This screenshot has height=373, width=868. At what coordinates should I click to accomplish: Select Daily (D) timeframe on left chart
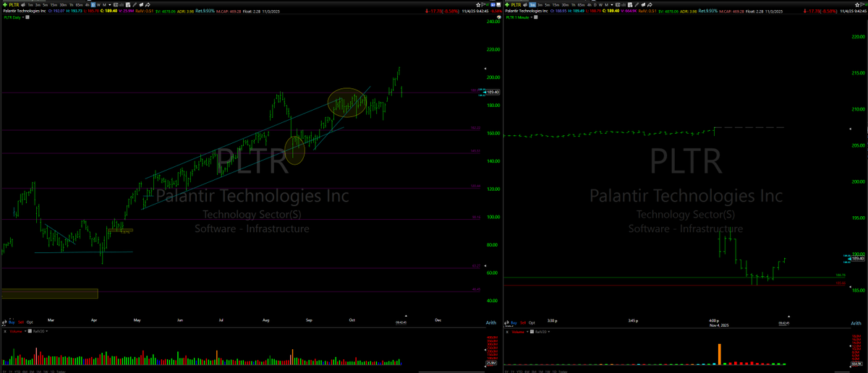(x=93, y=4)
